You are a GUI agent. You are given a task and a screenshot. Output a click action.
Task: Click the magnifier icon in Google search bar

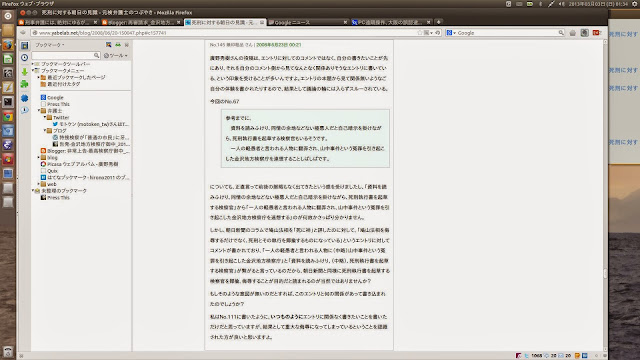561,33
